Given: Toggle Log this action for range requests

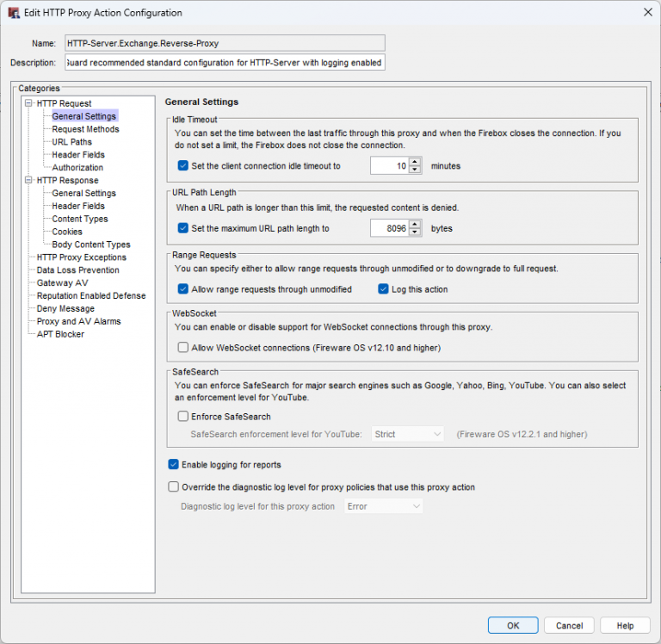Looking at the screenshot, I should pyautogui.click(x=384, y=289).
